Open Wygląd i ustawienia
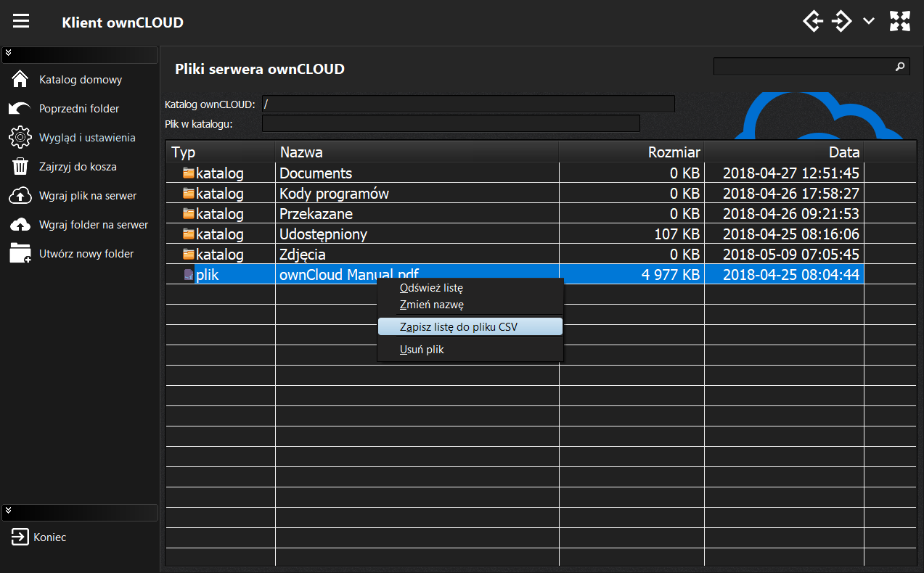 87,138
